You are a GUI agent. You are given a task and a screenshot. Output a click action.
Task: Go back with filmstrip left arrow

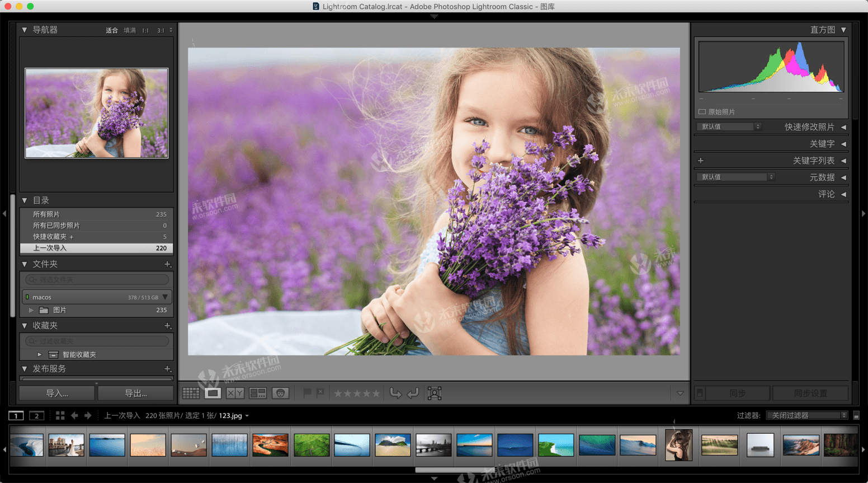click(74, 415)
